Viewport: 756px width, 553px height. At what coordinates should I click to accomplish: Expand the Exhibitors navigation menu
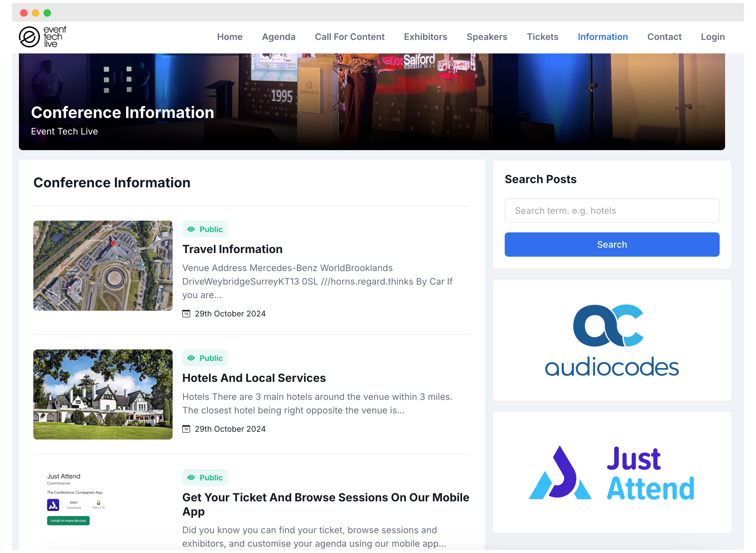[x=425, y=37]
